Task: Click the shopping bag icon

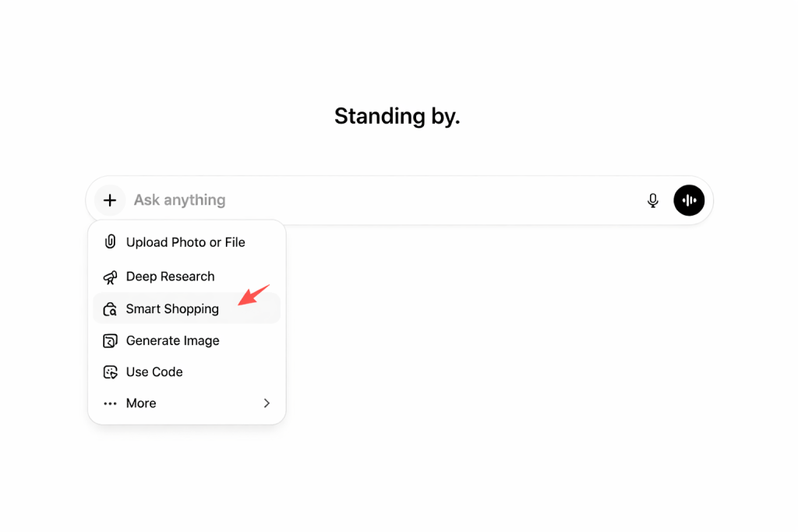Action: tap(110, 309)
